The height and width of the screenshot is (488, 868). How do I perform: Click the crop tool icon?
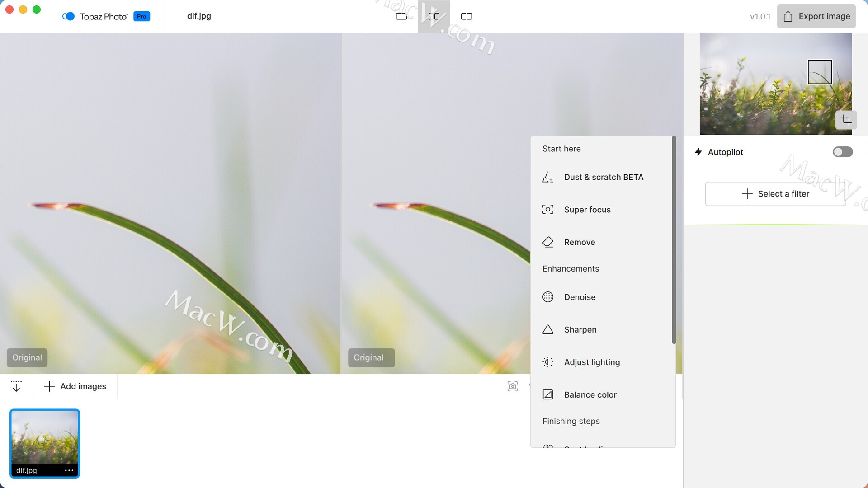coord(846,120)
